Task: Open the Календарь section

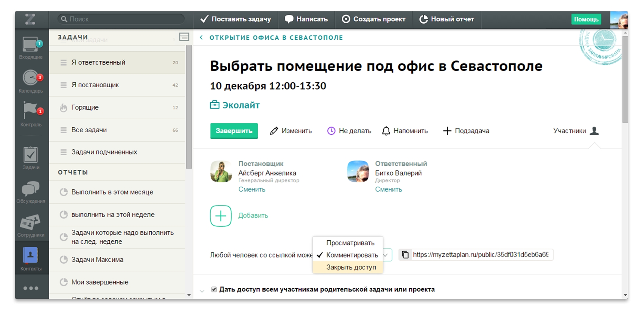Action: click(31, 81)
